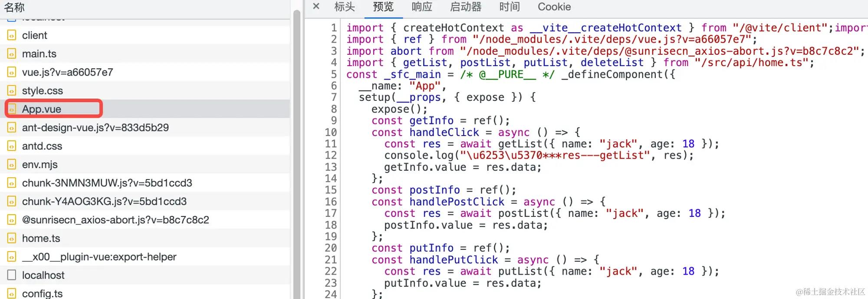Select the Cookie tab
The height and width of the screenshot is (299, 868).
pos(554,7)
